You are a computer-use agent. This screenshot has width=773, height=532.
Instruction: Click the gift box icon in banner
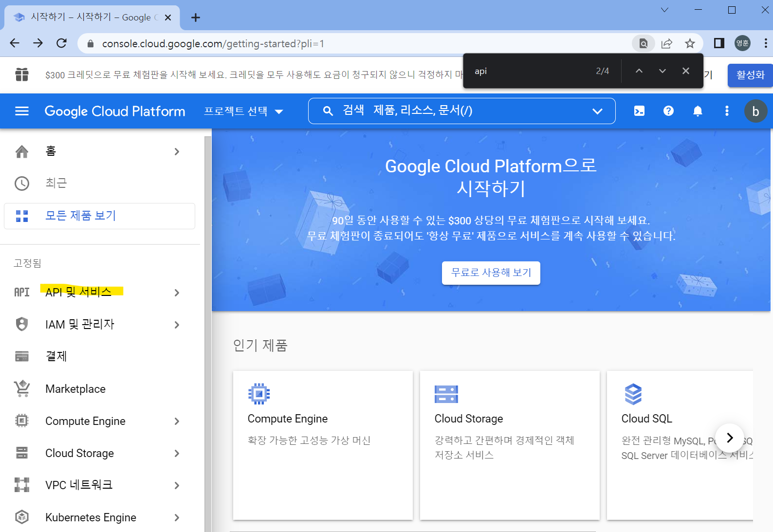[22, 74]
